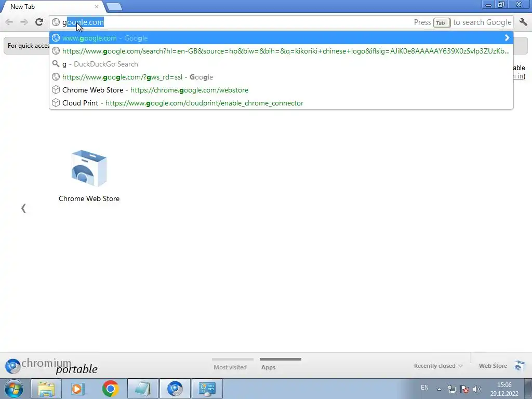Expand the Recently closed dropdown
The width and height of the screenshot is (532, 399).
438,366
